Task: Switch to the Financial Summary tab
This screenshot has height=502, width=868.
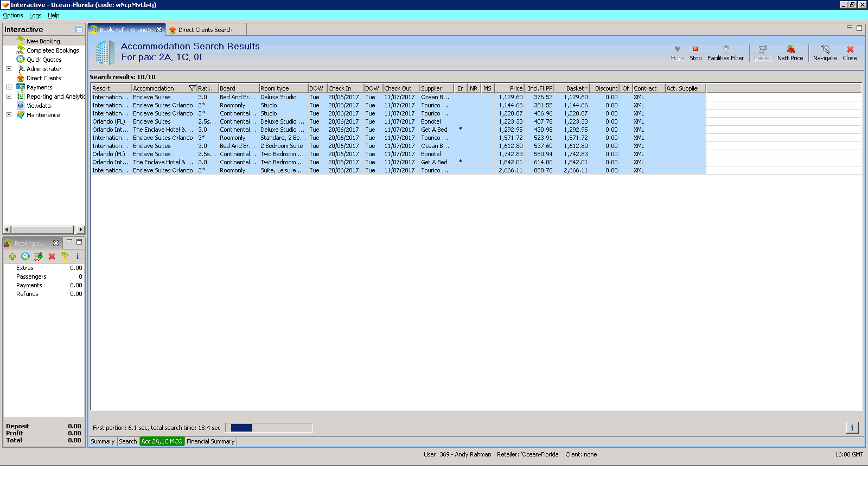Action: coord(210,441)
